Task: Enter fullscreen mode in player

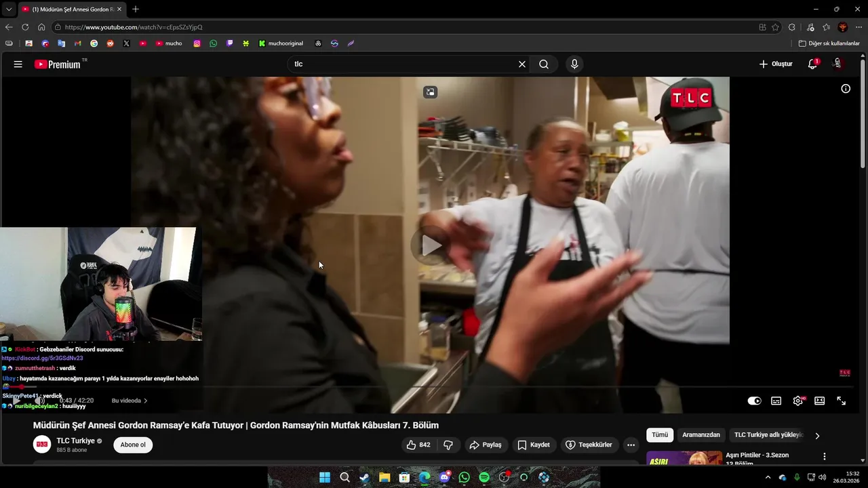Action: coord(841,401)
